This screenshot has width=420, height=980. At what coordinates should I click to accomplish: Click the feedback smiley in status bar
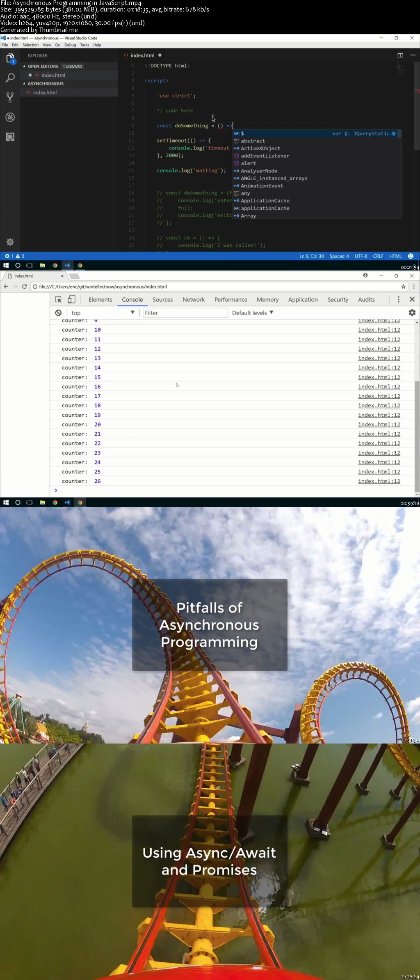coord(411,256)
